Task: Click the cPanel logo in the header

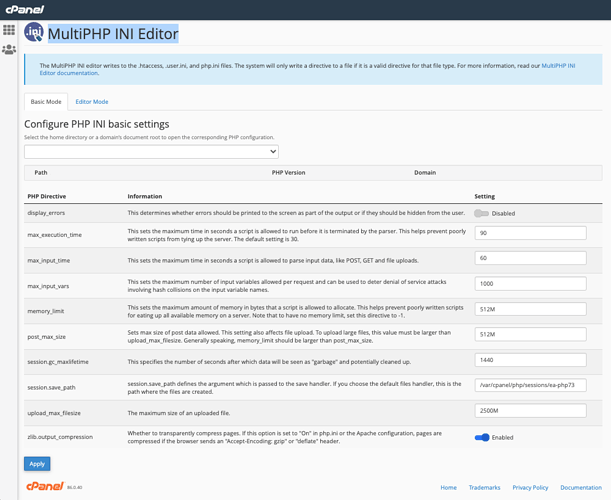Action: 25,9
